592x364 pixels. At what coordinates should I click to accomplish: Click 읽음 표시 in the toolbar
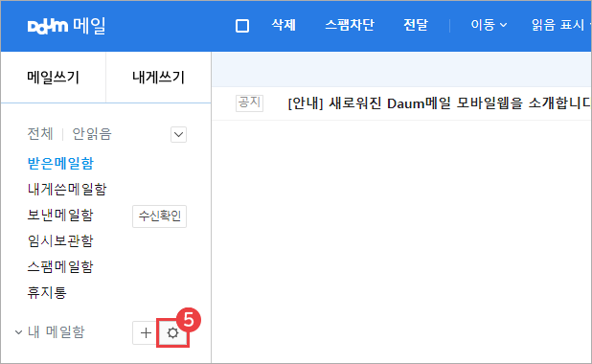coord(558,25)
